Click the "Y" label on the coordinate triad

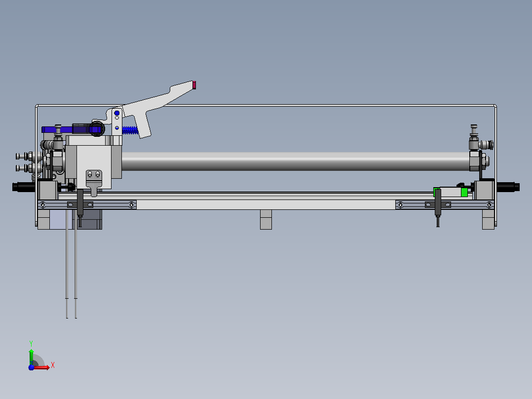tap(31, 344)
